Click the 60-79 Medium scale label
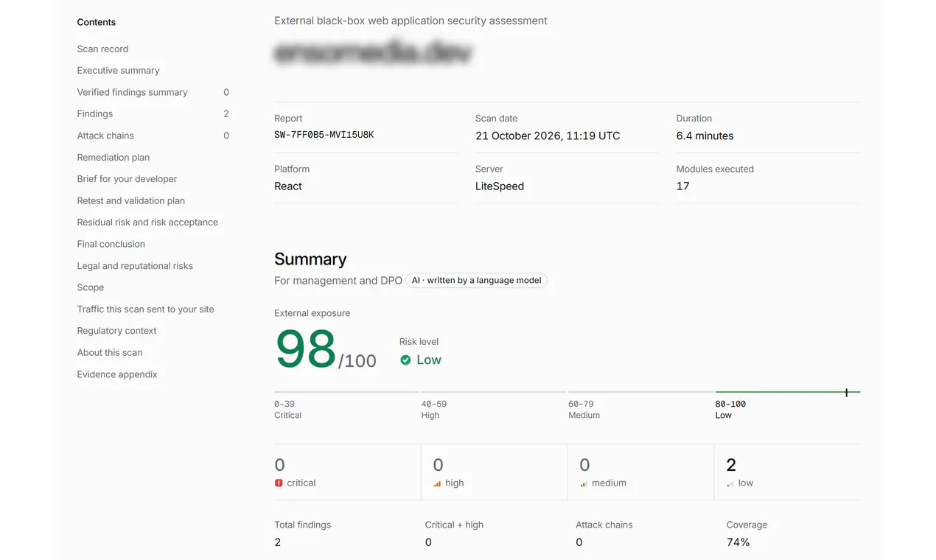Screen dimensions: 936x560 [x=584, y=410]
